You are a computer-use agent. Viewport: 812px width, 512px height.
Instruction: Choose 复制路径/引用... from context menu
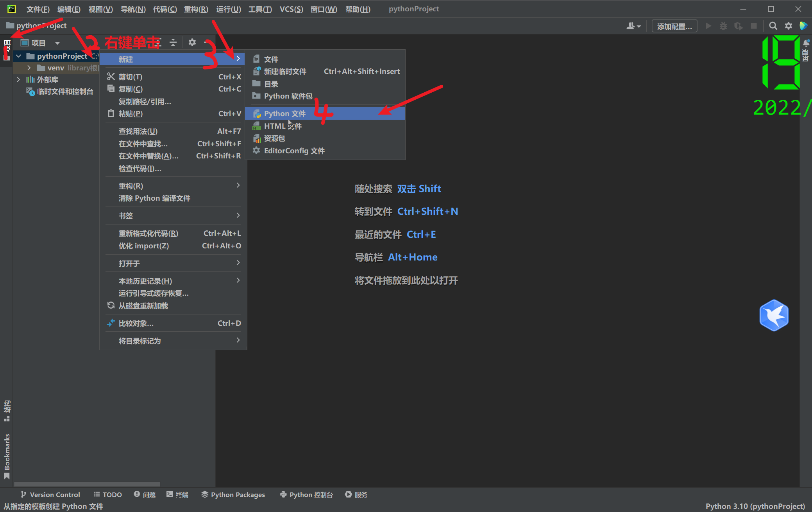pyautogui.click(x=173, y=101)
